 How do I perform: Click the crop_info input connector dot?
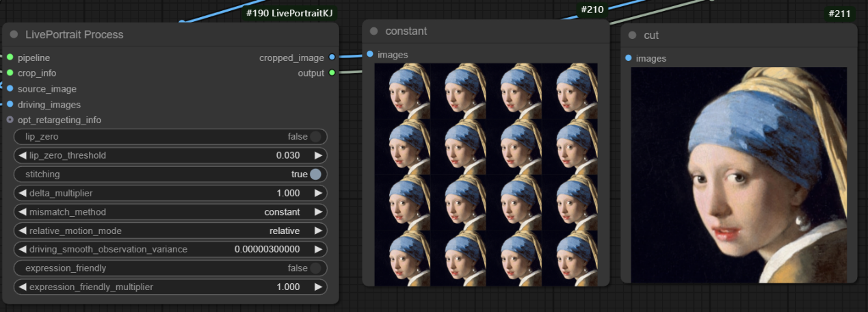click(10, 73)
